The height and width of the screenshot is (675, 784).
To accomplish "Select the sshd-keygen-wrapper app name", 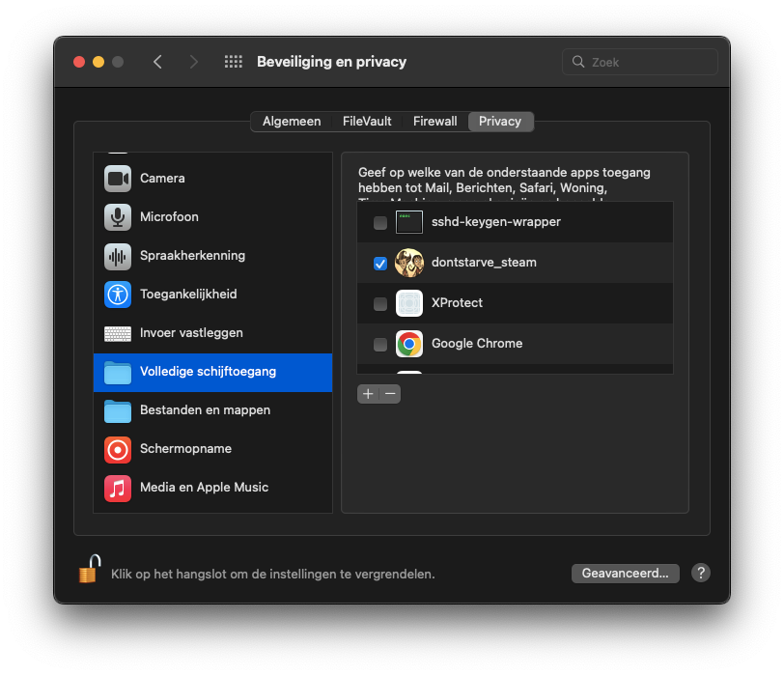I will (x=496, y=222).
